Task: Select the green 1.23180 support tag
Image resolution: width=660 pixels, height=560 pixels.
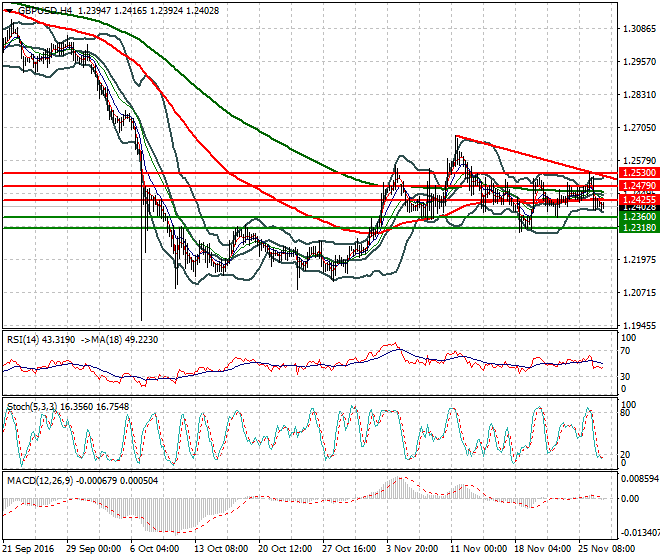Action: click(x=639, y=228)
